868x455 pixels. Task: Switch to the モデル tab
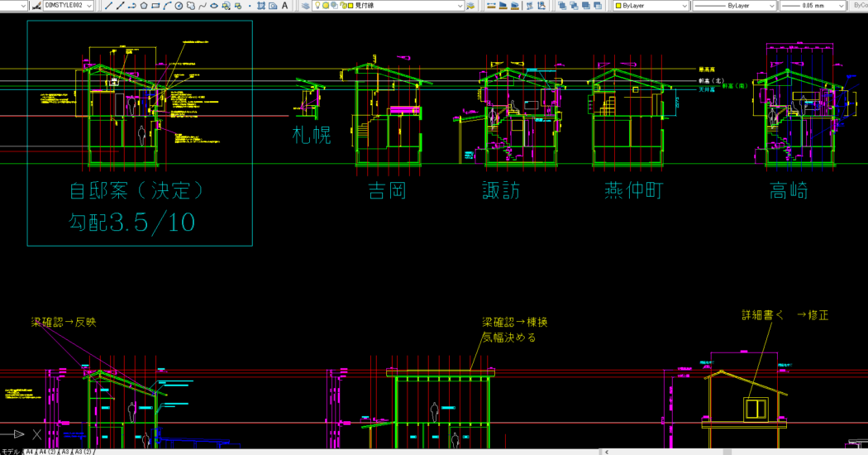pyautogui.click(x=10, y=452)
